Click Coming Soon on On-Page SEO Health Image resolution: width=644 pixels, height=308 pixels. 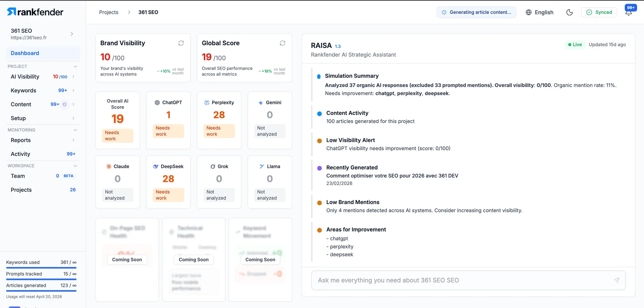click(127, 260)
